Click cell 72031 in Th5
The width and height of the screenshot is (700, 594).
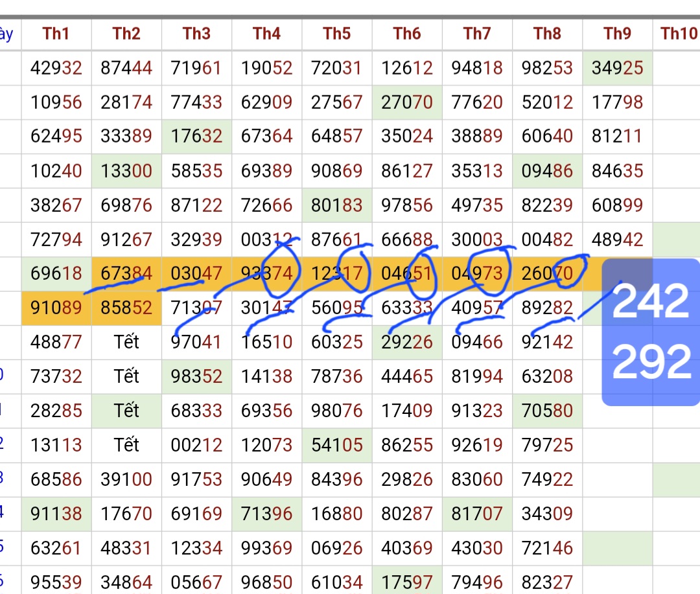[x=336, y=68]
